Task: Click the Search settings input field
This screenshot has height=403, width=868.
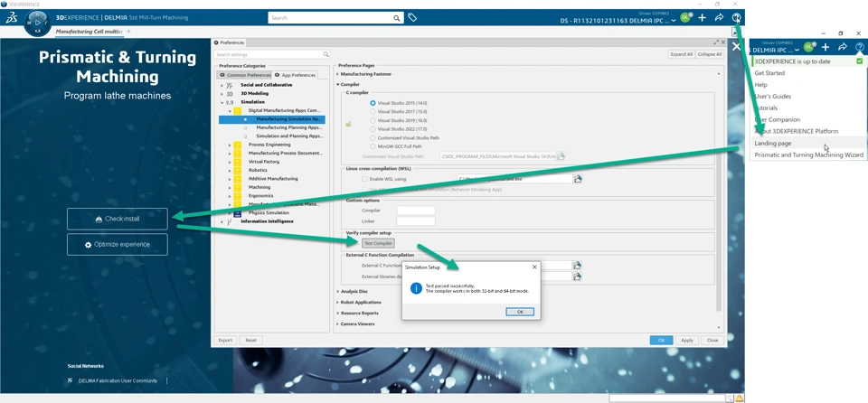Action: 272,54
